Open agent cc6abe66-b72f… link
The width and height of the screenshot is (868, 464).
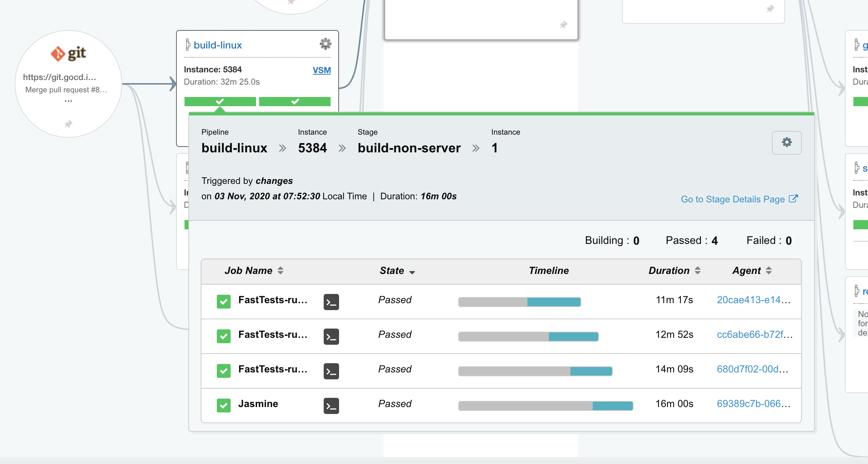(x=755, y=335)
